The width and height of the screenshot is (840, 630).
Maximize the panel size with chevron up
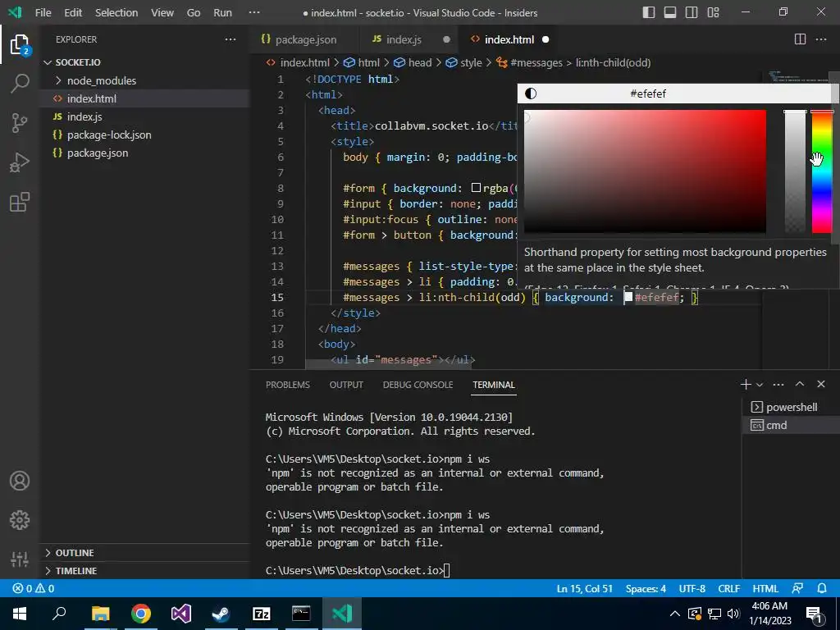point(800,384)
